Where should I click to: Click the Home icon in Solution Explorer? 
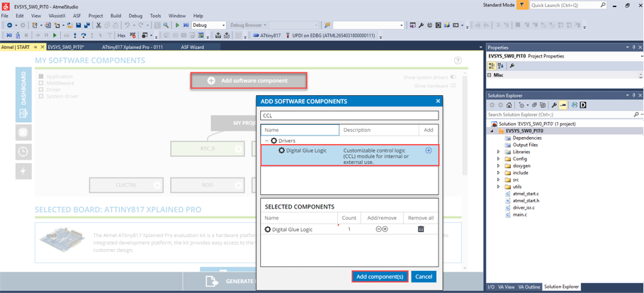(x=509, y=105)
